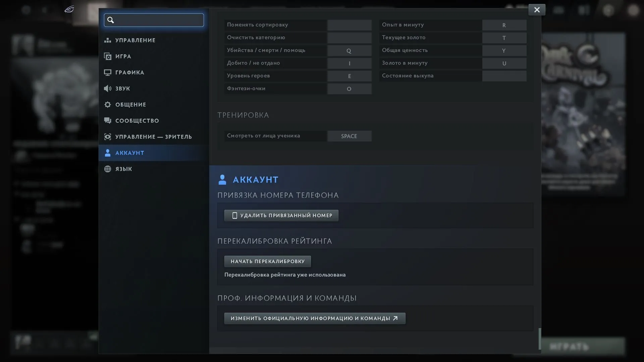Click the Перекалибровка рейтинга уже использована text
The width and height of the screenshot is (644, 362).
(x=285, y=275)
